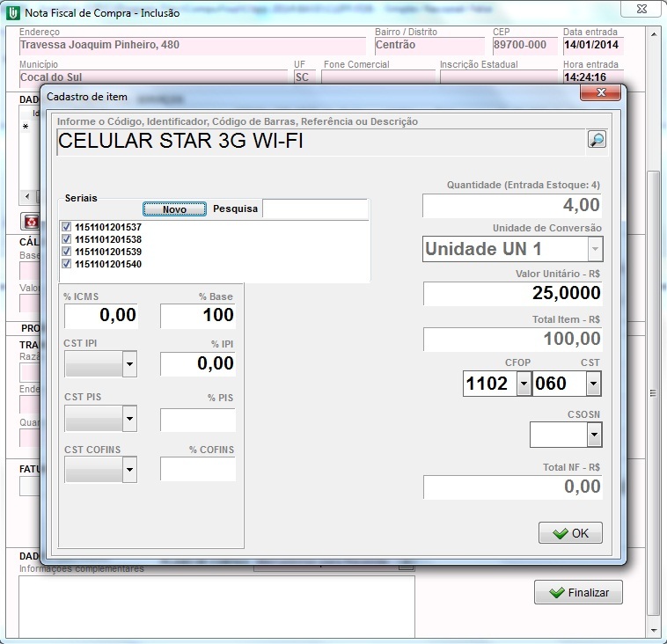The image size is (667, 644).
Task: Click the Nota Fiscal window title icon
Action: click(x=12, y=13)
